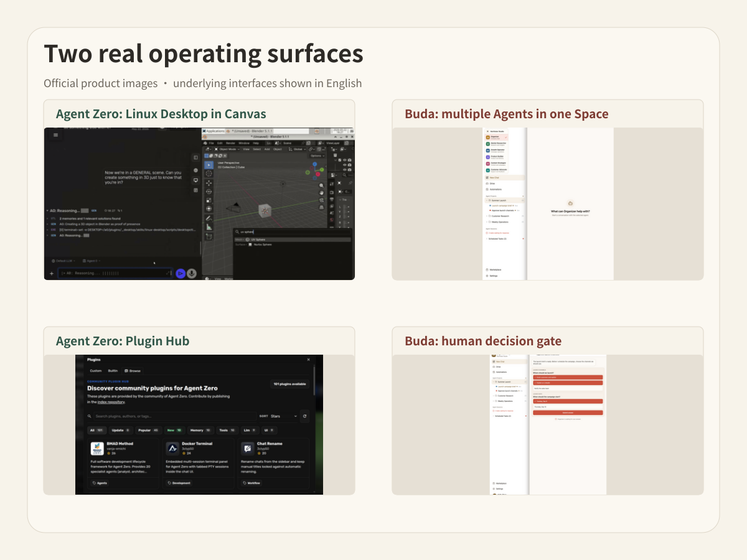Select Blender's Measure tool

[x=209, y=227]
